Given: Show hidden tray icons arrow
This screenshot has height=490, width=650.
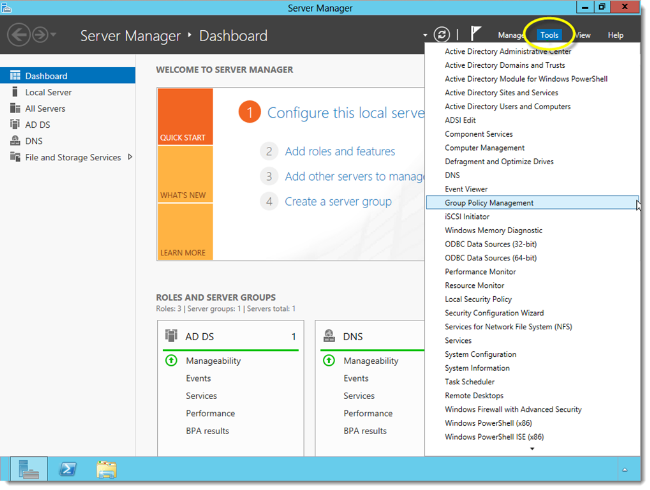Looking at the screenshot, I should pyautogui.click(x=625, y=470).
